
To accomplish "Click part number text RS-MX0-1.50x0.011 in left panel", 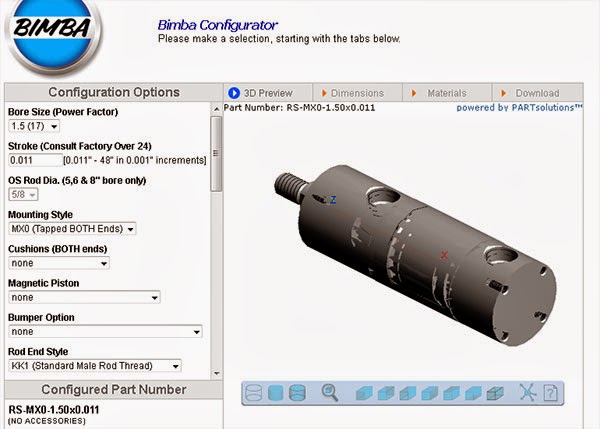I will (54, 410).
